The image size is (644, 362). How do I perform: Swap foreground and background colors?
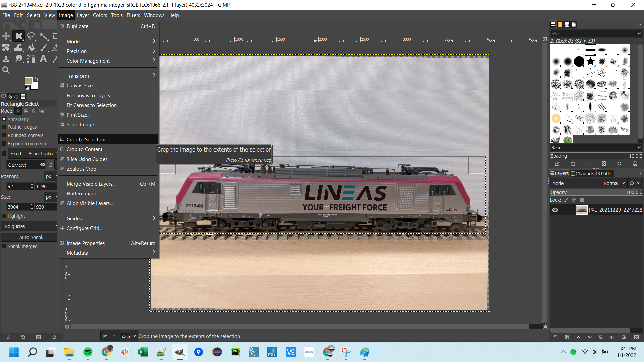[36, 79]
